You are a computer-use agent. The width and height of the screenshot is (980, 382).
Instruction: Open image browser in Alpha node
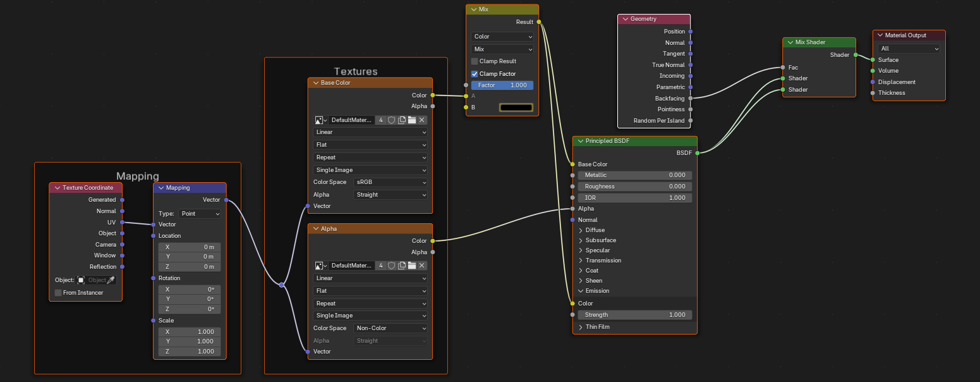click(320, 266)
